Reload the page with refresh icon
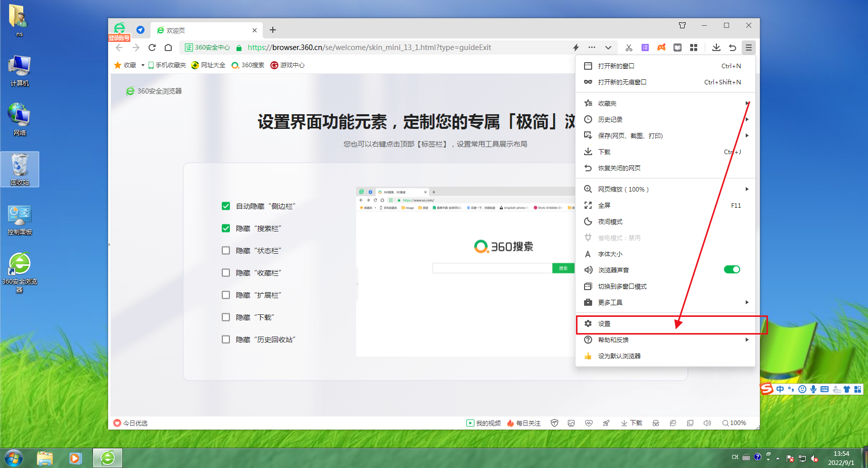 pyautogui.click(x=152, y=48)
